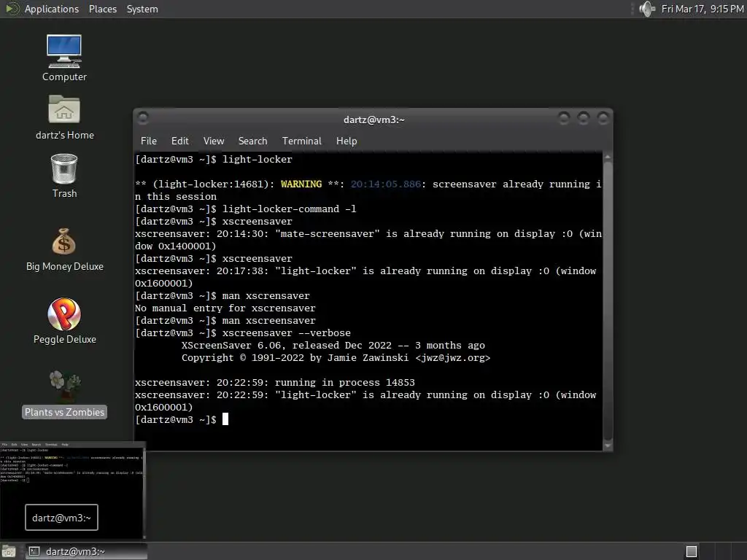Click the last prompt line with cursor

point(182,419)
